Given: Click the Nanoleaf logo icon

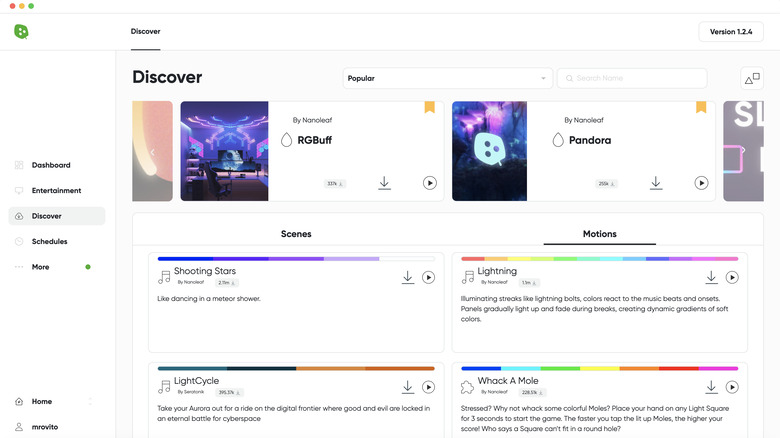Looking at the screenshot, I should point(21,32).
